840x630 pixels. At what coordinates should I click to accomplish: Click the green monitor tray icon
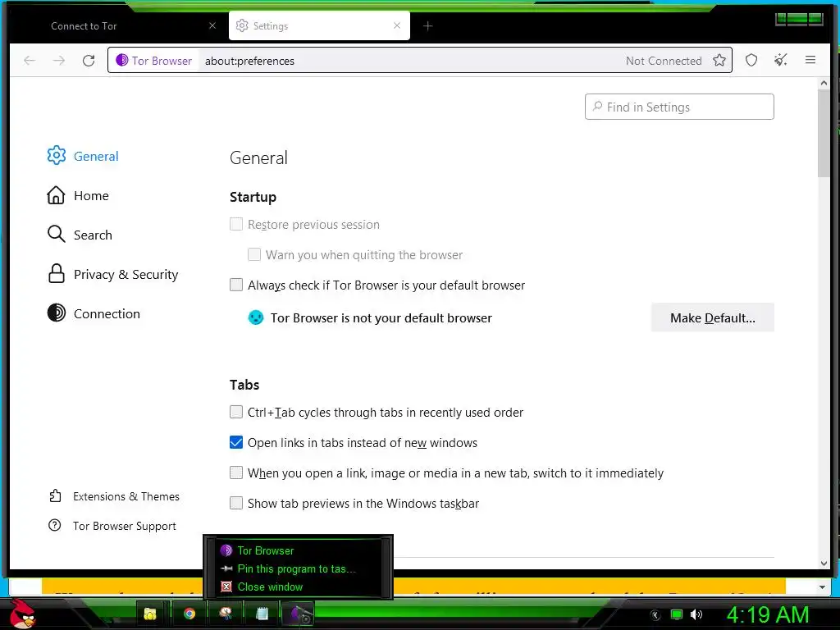coord(677,614)
